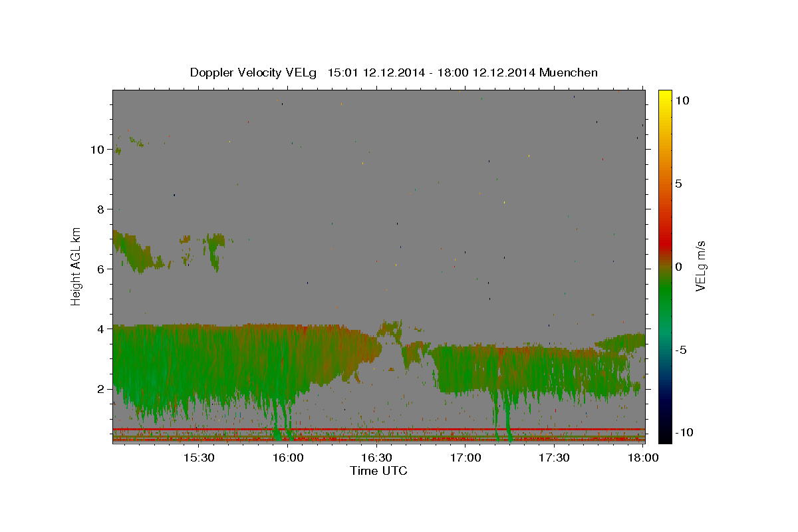Click the height axis label 10
798x532 pixels.
point(97,150)
